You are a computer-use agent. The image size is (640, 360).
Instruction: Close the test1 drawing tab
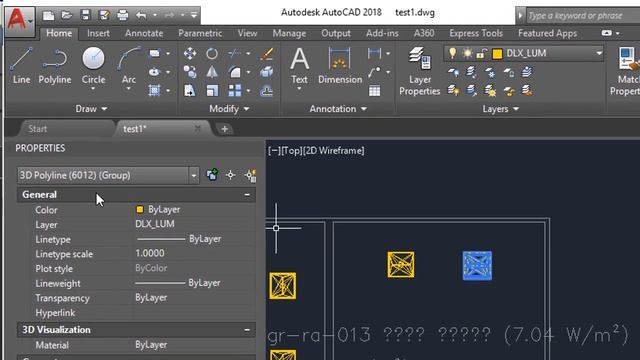click(198, 129)
